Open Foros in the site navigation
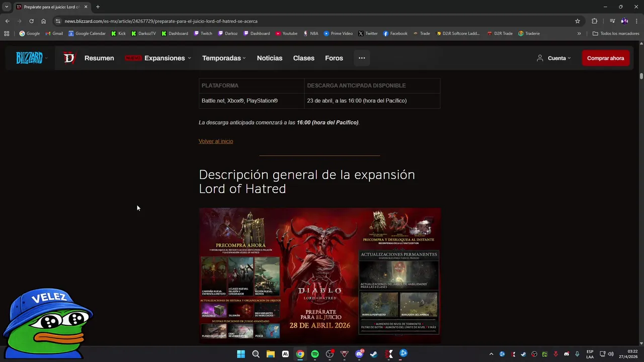The image size is (644, 362). (334, 58)
